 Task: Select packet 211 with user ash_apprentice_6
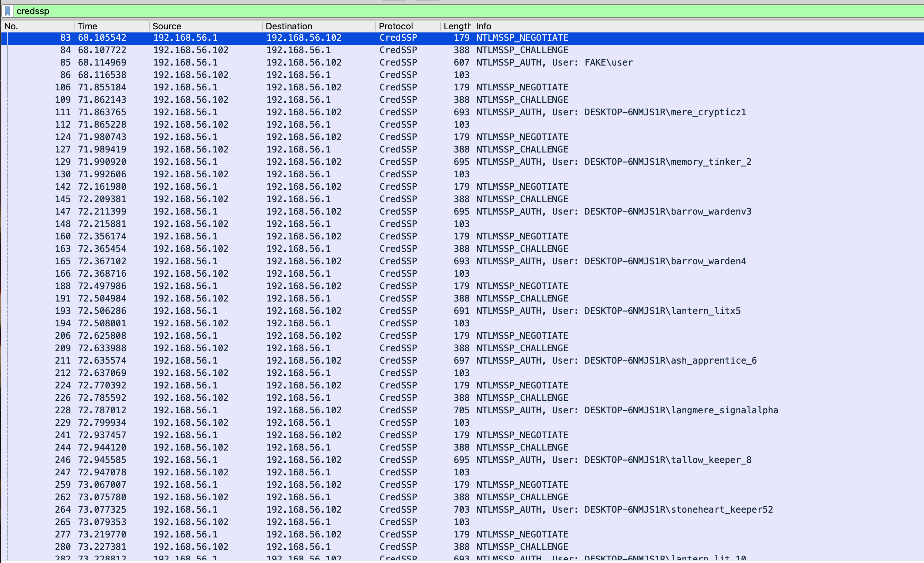(616, 360)
